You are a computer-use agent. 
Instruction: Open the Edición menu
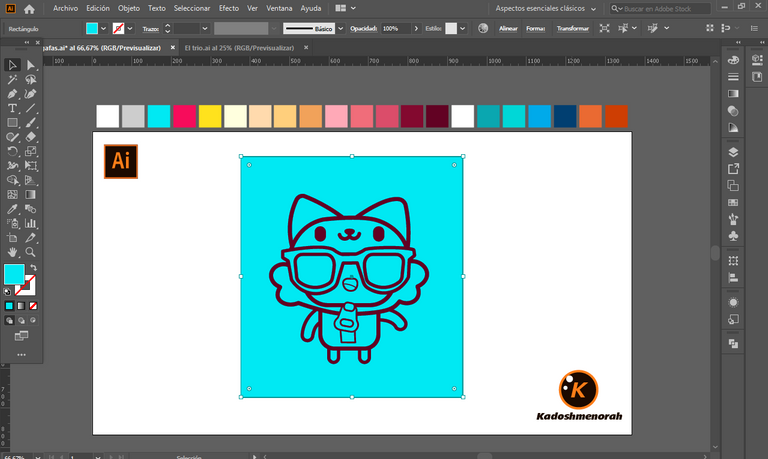tap(98, 8)
